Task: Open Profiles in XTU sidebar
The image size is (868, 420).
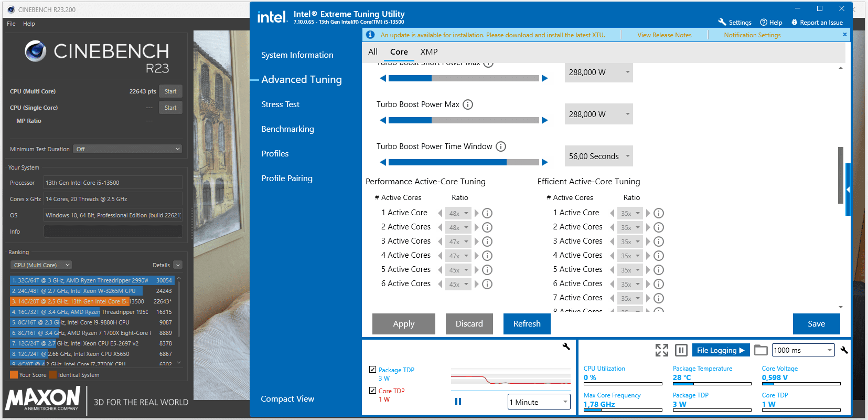Action: pyautogui.click(x=275, y=153)
